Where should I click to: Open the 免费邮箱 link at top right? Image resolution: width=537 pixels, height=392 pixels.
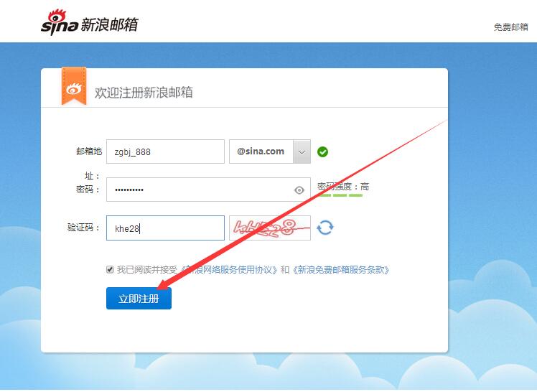[510, 27]
